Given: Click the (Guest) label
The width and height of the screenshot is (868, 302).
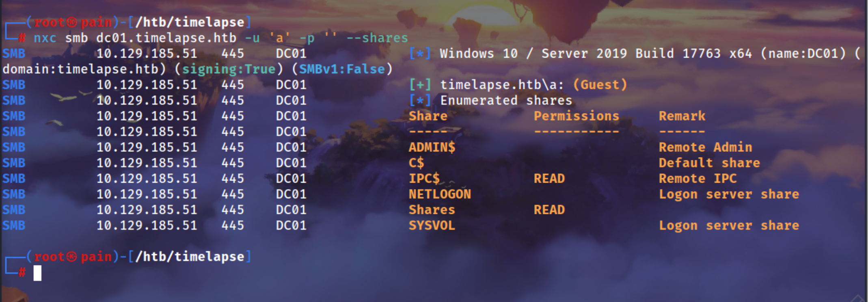Looking at the screenshot, I should click(600, 85).
